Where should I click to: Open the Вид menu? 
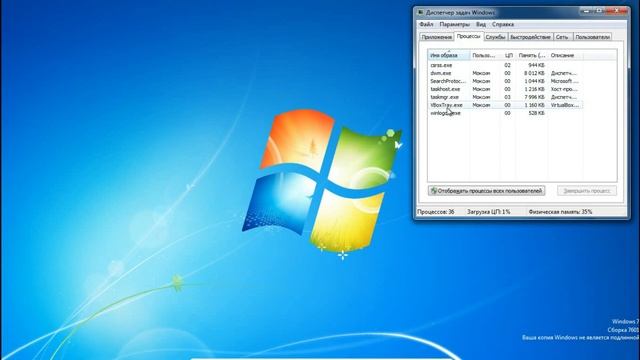click(481, 24)
